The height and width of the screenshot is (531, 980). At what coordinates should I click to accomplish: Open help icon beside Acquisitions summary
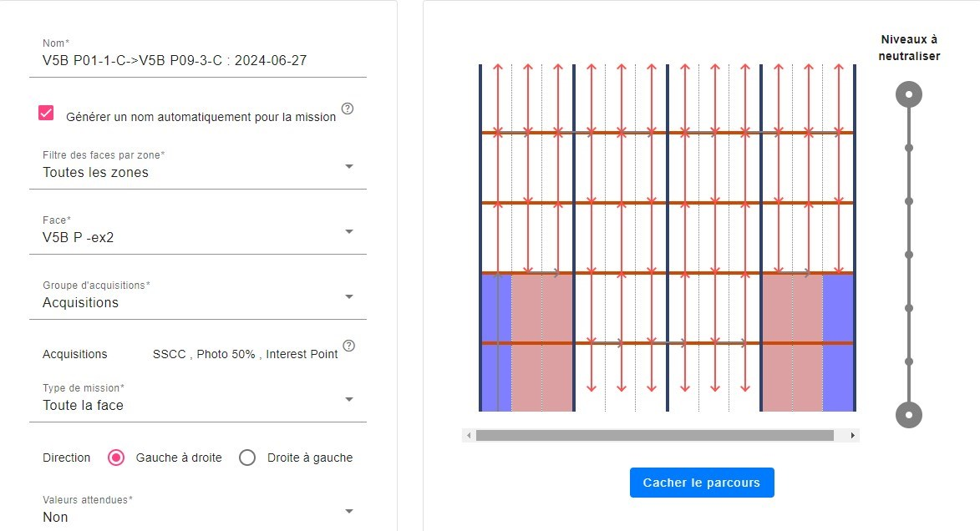pos(348,346)
